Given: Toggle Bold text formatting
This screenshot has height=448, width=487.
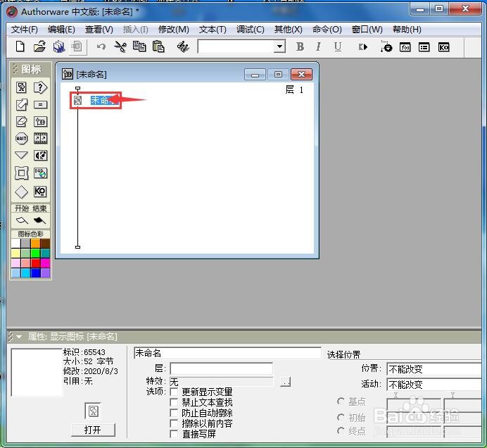Looking at the screenshot, I should (x=300, y=47).
